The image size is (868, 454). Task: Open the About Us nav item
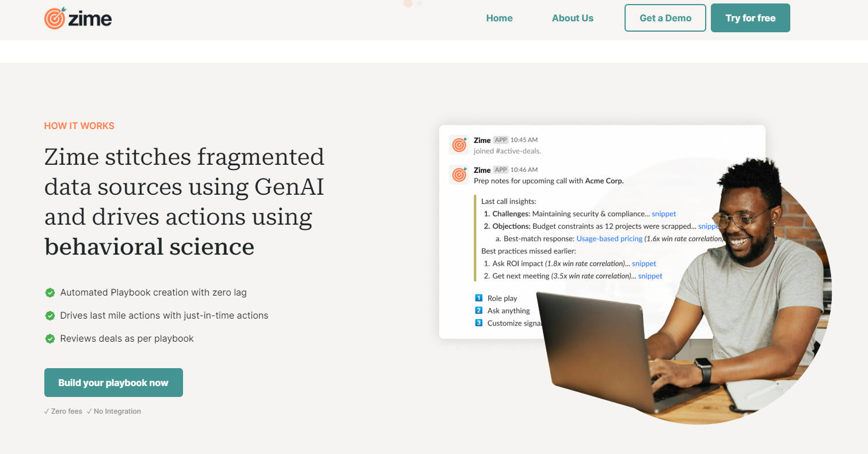572,18
